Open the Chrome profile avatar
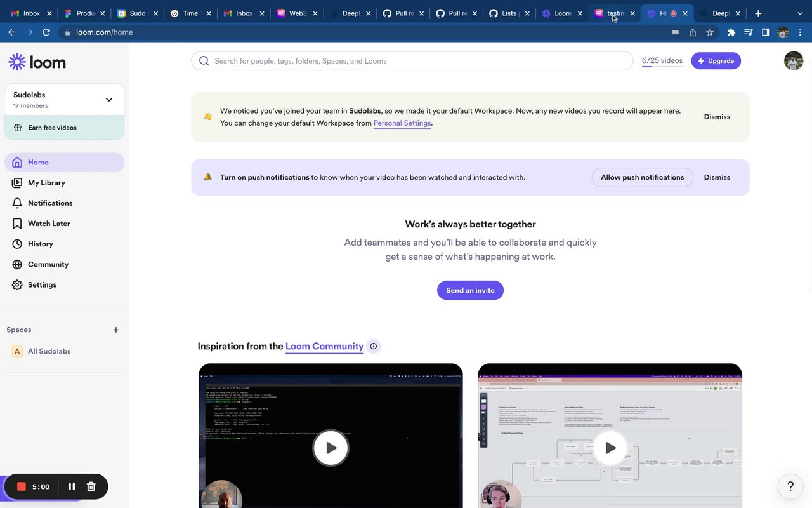812x508 pixels. (783, 32)
